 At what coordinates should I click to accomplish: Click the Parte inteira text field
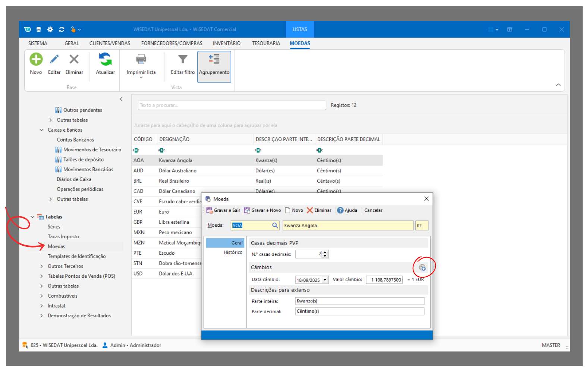click(359, 301)
